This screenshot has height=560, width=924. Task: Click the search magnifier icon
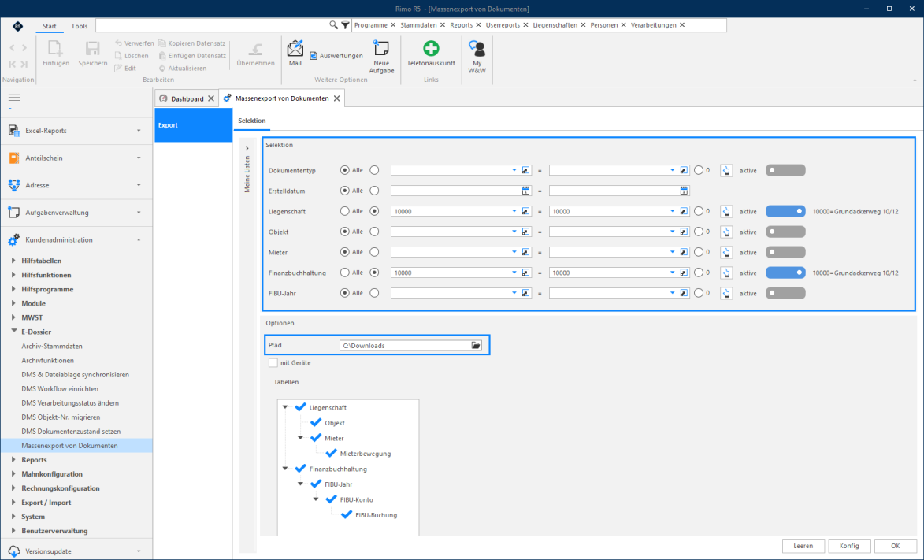point(333,24)
